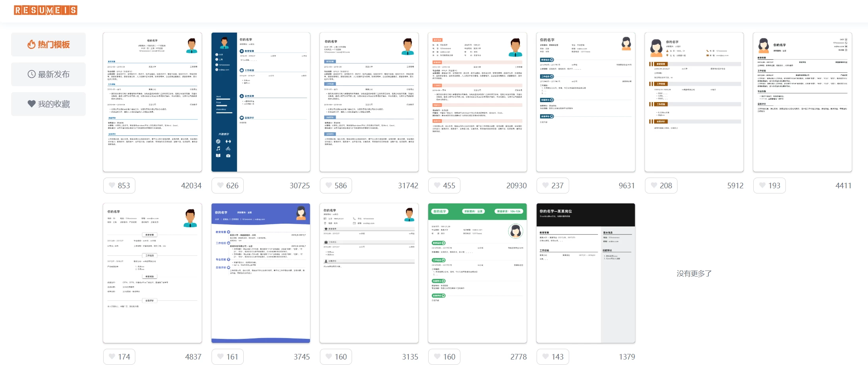Click the heart icon next to 237
This screenshot has width=868, height=377.
[545, 186]
